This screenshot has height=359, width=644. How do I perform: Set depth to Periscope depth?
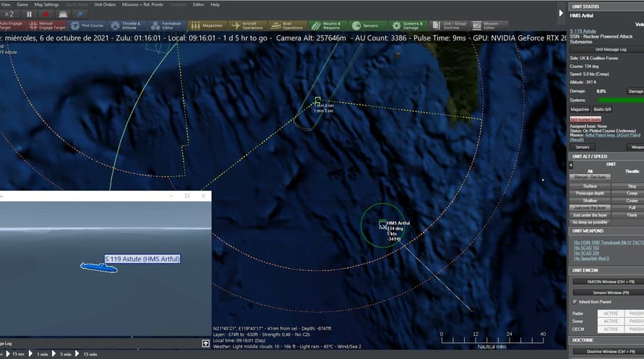590,194
